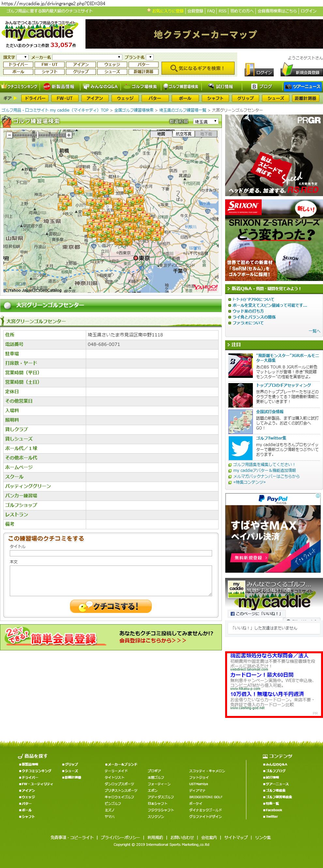This screenshot has height=868, width=323.
Task: Open the FAQ link in top bar
Action: pos(211,11)
